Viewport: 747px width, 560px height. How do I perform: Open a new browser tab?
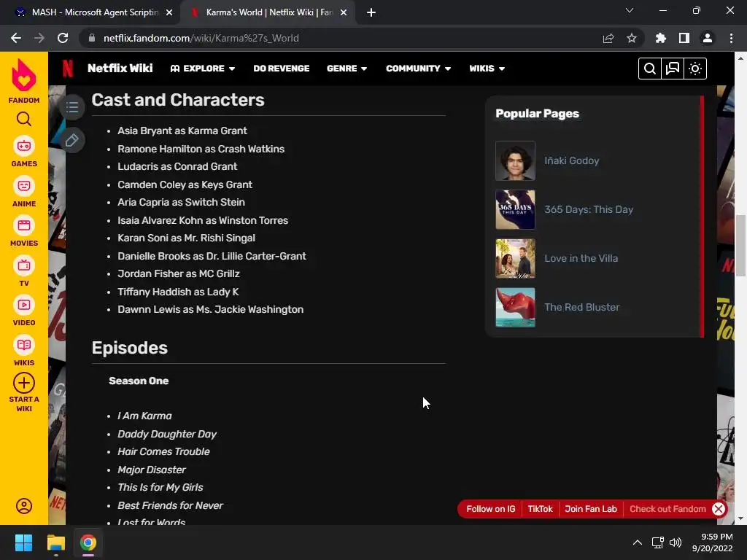point(371,12)
